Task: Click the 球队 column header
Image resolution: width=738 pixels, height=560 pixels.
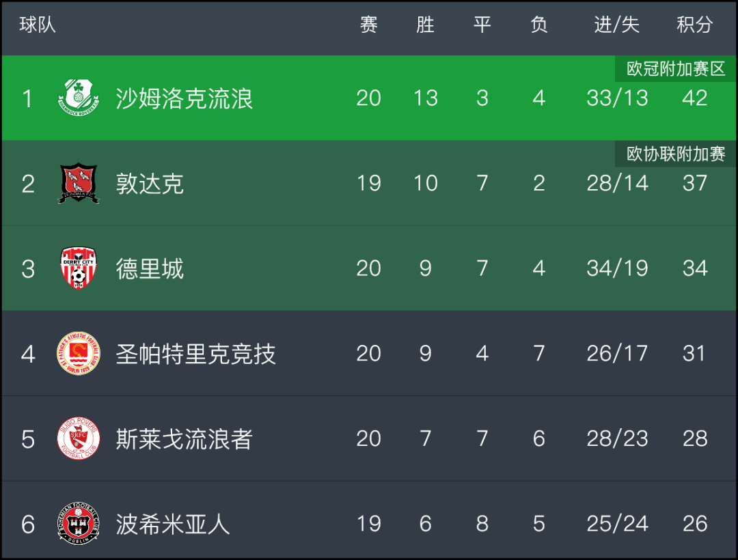Action: [x=38, y=25]
